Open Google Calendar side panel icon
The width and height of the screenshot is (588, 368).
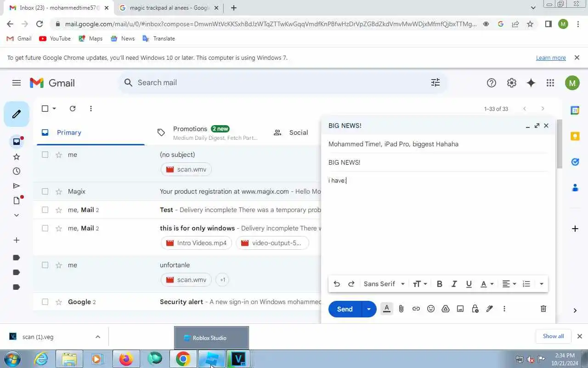575,110
